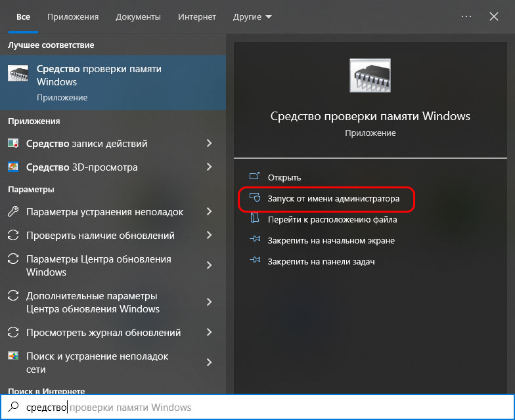
Task: Click refresh icon beside Дополнительные параметры
Action: click(x=13, y=295)
